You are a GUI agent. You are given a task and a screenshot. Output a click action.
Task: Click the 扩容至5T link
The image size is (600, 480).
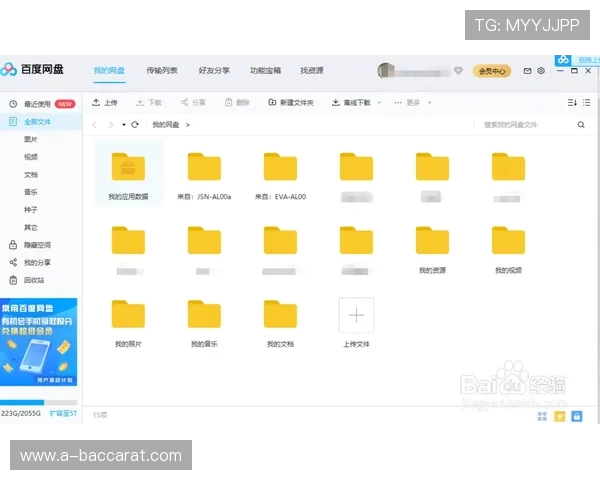63,413
